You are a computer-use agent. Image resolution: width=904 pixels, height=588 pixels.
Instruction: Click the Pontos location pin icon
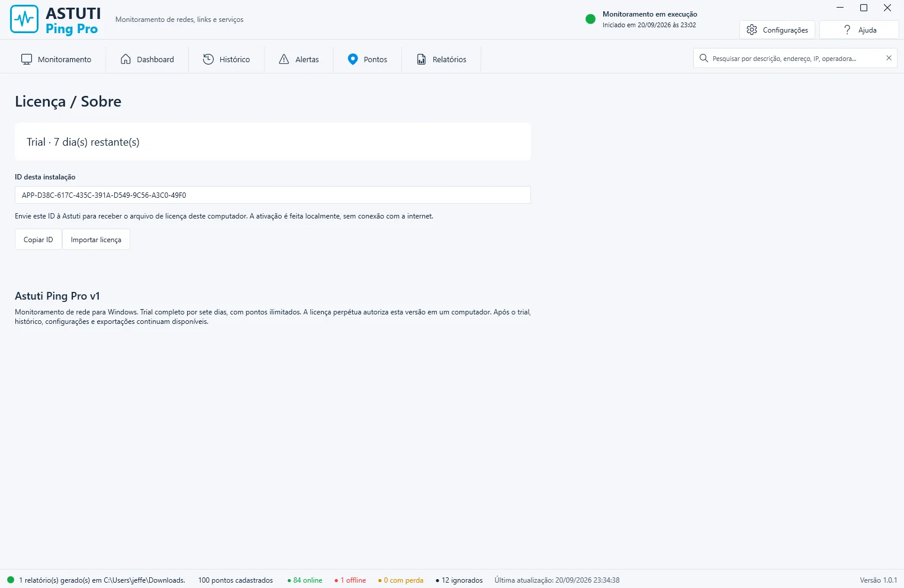[x=353, y=59]
